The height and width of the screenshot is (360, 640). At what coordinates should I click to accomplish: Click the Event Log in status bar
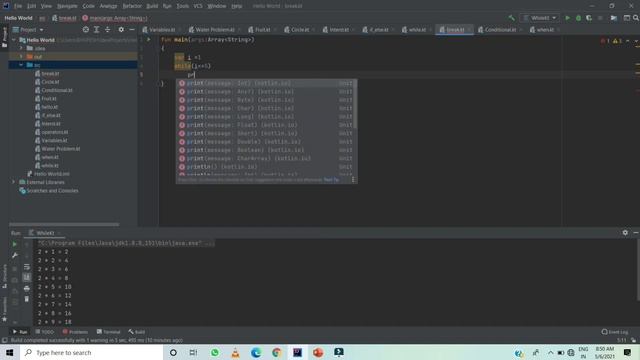(x=615, y=332)
